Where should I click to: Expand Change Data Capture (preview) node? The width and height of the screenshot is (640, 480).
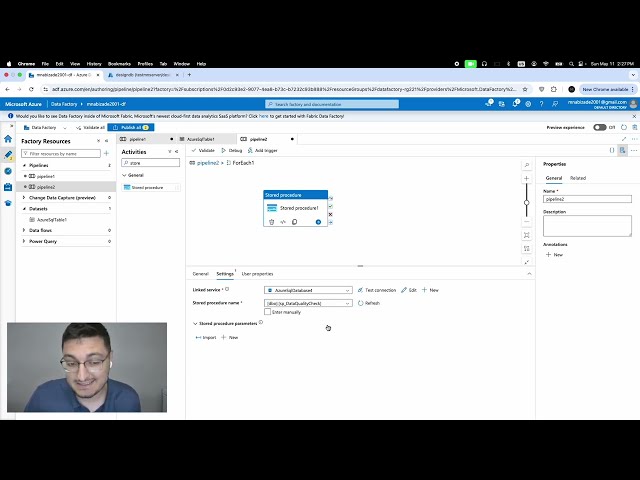point(24,198)
